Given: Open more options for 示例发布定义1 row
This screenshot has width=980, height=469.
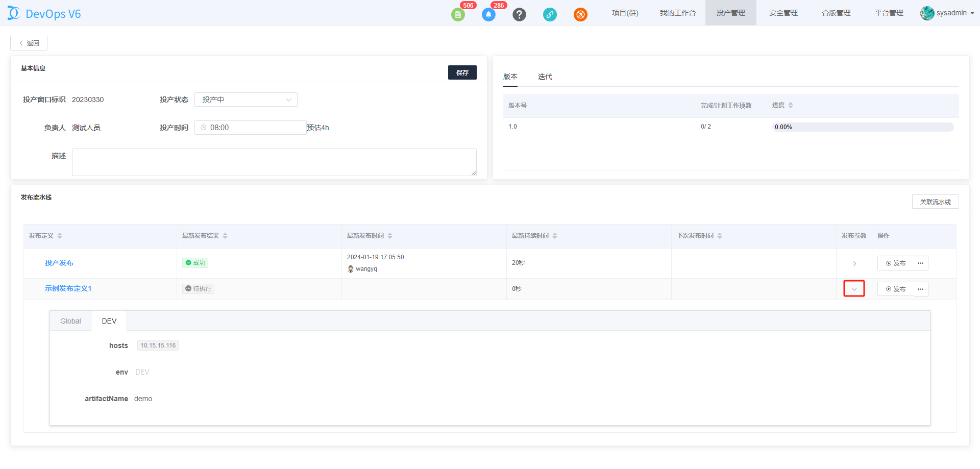Looking at the screenshot, I should (920, 289).
